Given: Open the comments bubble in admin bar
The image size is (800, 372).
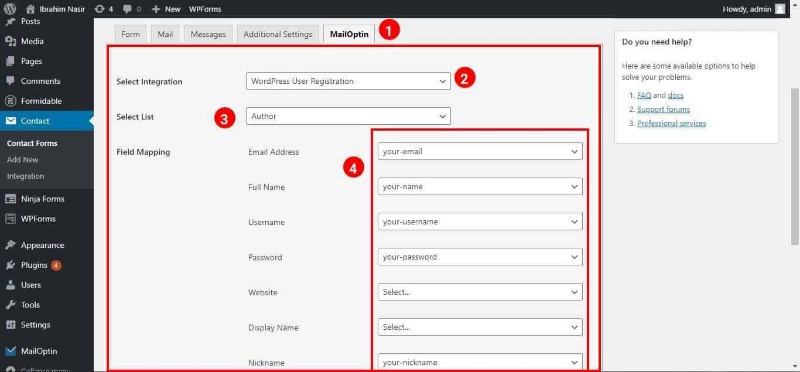Looking at the screenshot, I should coord(128,9).
